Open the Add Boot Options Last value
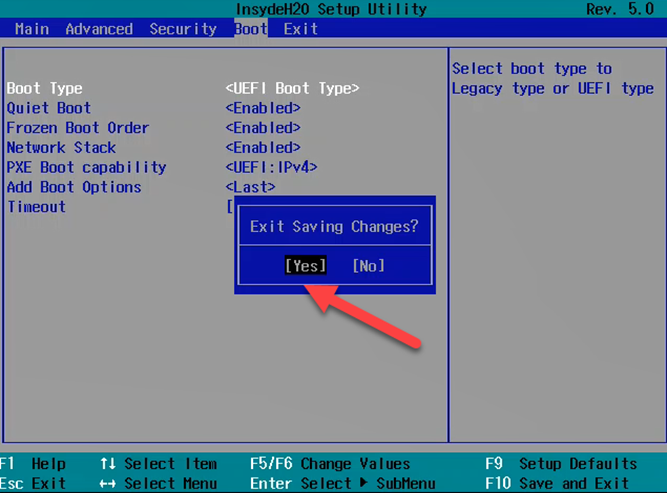667x493 pixels. tap(250, 187)
